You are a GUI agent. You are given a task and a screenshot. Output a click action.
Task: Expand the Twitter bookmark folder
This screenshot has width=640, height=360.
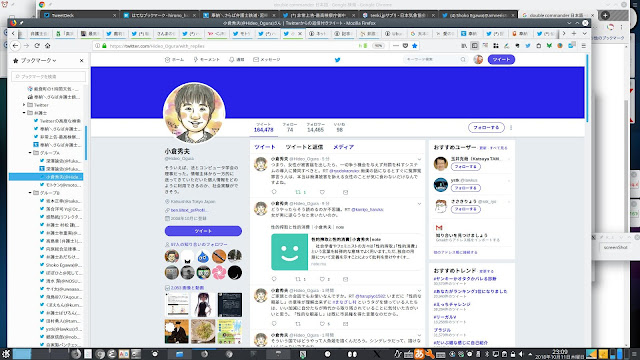coord(24,105)
